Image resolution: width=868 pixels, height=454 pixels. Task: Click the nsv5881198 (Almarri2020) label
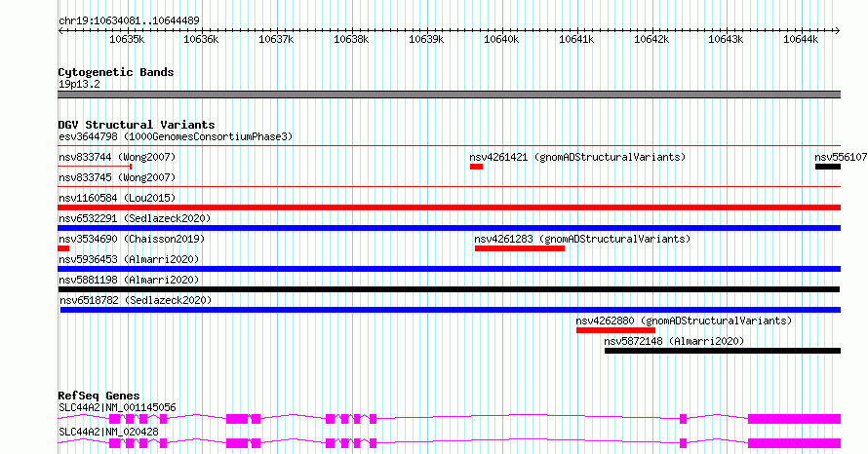point(129,280)
